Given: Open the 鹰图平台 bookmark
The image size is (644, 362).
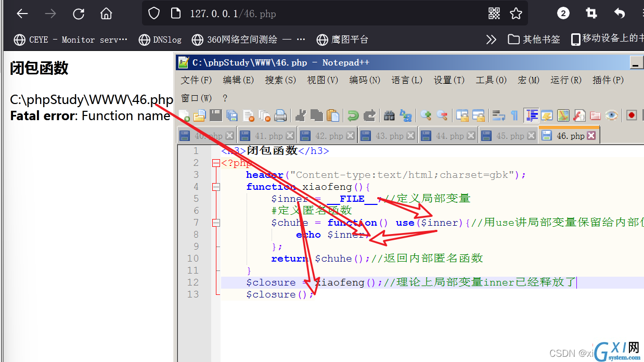Looking at the screenshot, I should (x=343, y=40).
